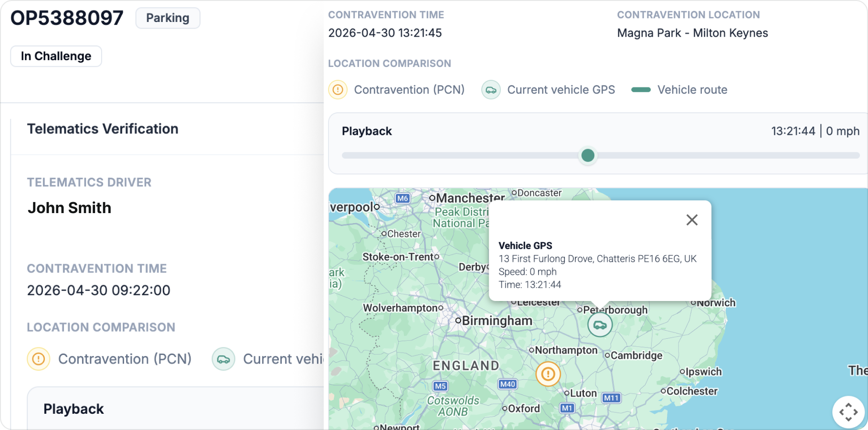This screenshot has width=868, height=430.
Task: Click the playback track's right portion
Action: [x=728, y=155]
